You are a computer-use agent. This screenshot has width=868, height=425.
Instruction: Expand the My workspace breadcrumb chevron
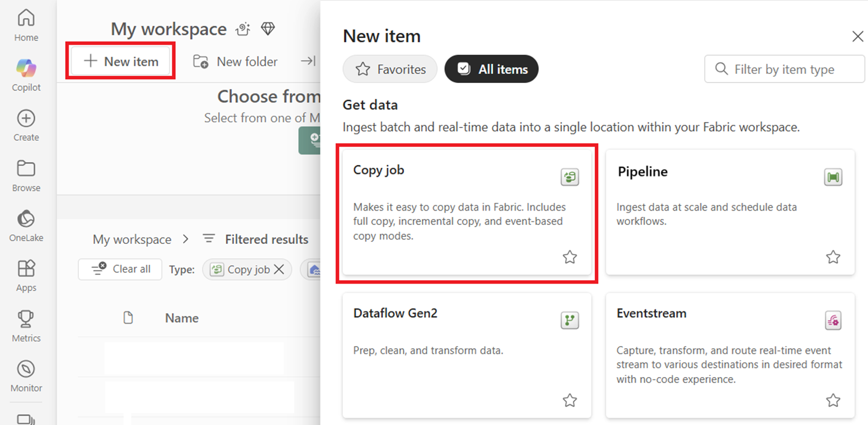tap(186, 239)
